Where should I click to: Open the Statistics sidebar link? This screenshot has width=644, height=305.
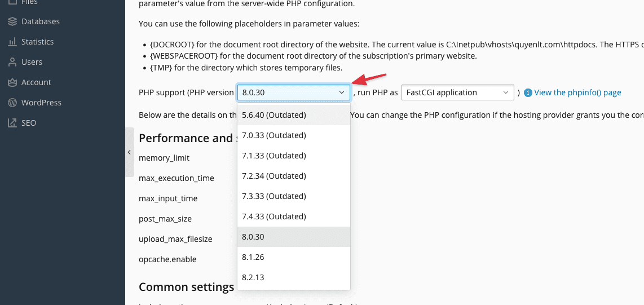click(x=37, y=42)
